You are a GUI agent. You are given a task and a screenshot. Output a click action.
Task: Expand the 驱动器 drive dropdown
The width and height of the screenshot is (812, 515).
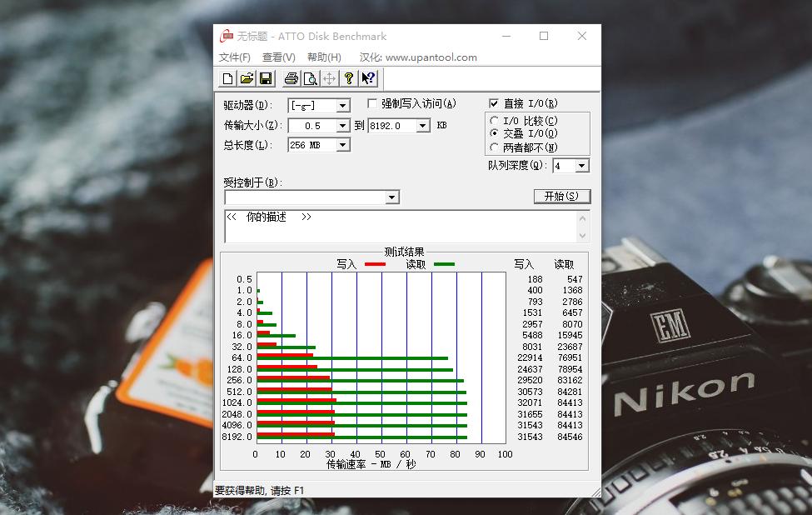(x=342, y=106)
